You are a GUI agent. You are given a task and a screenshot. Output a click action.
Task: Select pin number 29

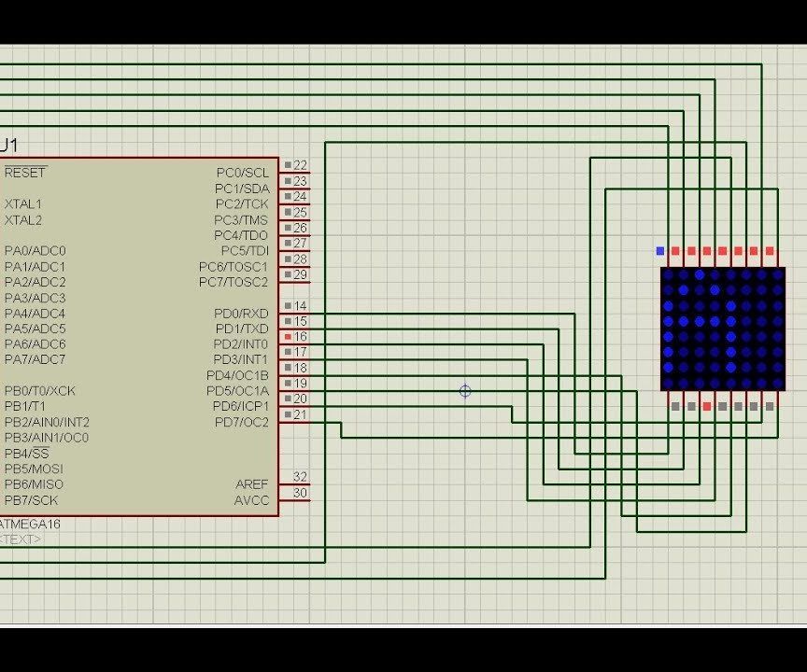[300, 274]
